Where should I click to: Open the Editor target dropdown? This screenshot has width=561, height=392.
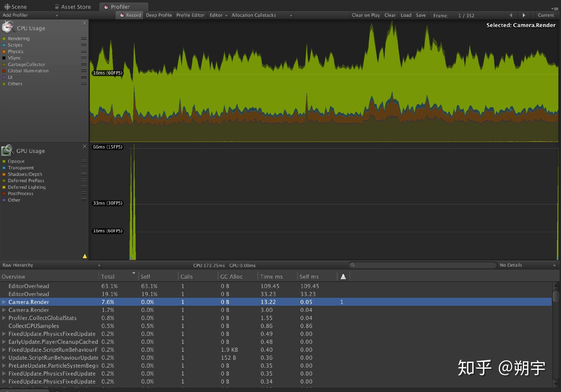click(218, 15)
